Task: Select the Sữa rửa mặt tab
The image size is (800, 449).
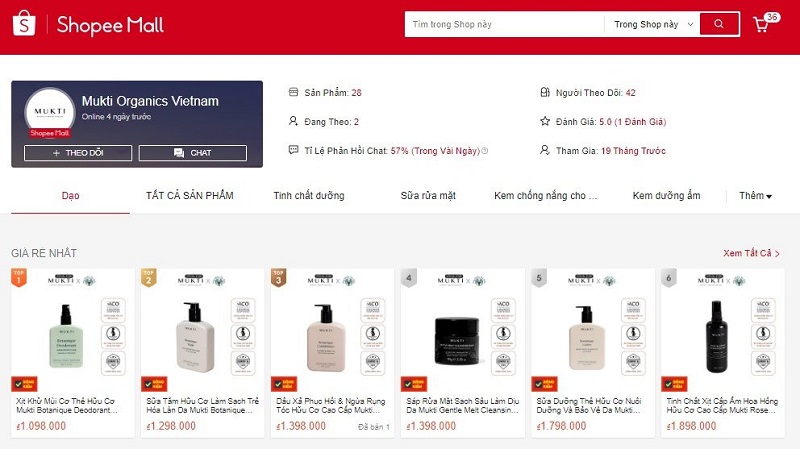Action: [428, 195]
